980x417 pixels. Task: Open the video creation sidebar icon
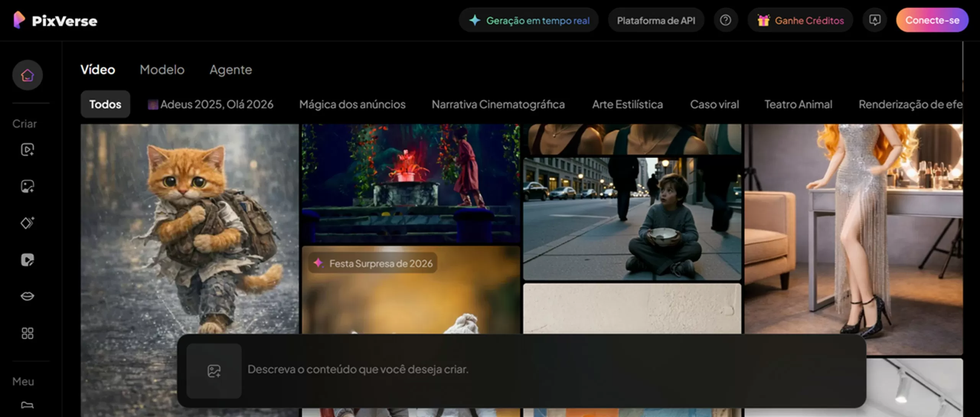[27, 150]
